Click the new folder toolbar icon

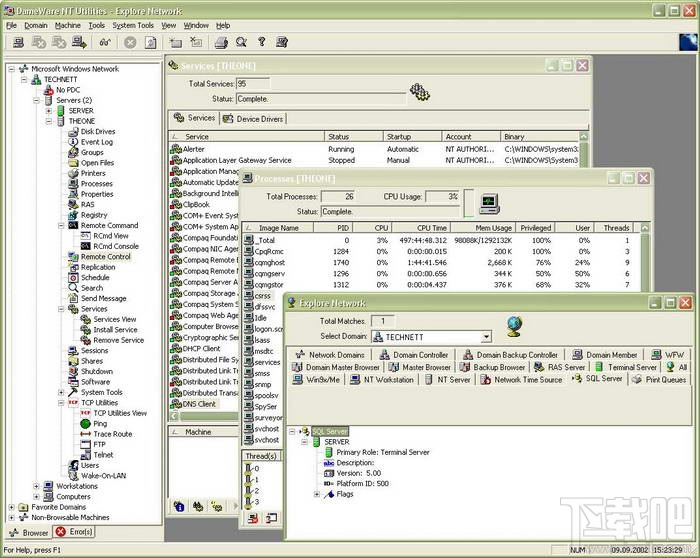176,42
